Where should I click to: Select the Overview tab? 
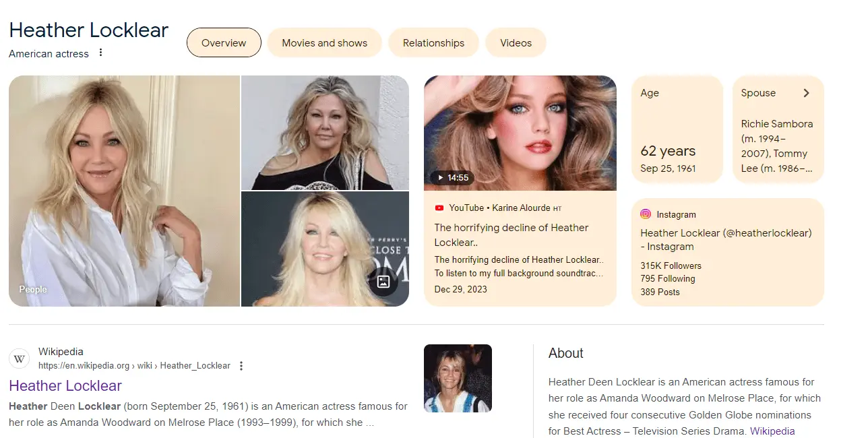pos(224,43)
